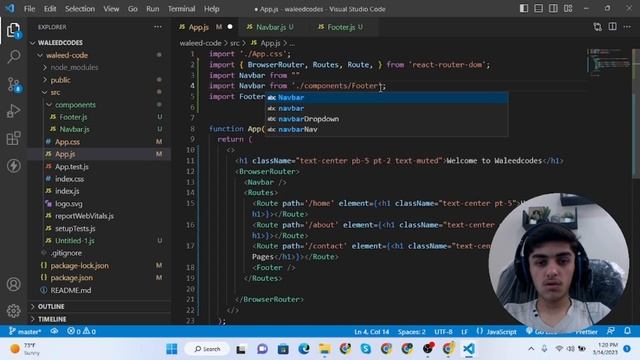Open the Help menu
The width and height of the screenshot is (640, 360).
pos(211,9)
